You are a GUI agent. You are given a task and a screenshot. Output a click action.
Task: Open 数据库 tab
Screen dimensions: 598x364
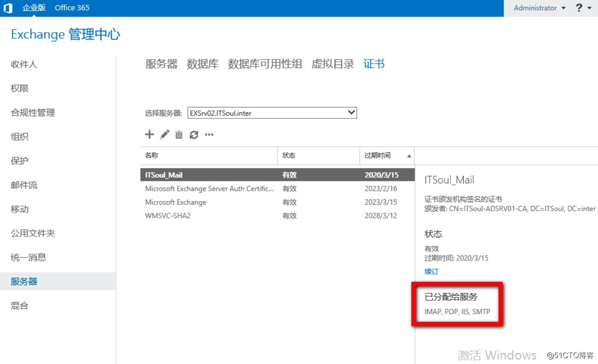pyautogui.click(x=203, y=64)
